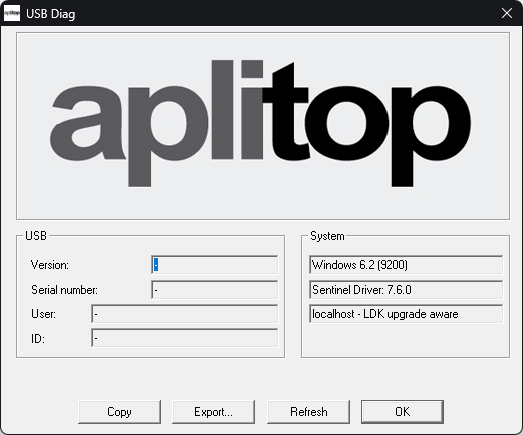Refresh the USB diagnostic info
The image size is (523, 435).
[309, 412]
